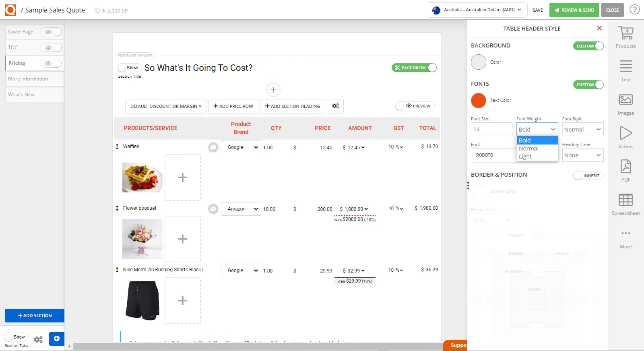Toggle the Preview switch

coord(415,106)
